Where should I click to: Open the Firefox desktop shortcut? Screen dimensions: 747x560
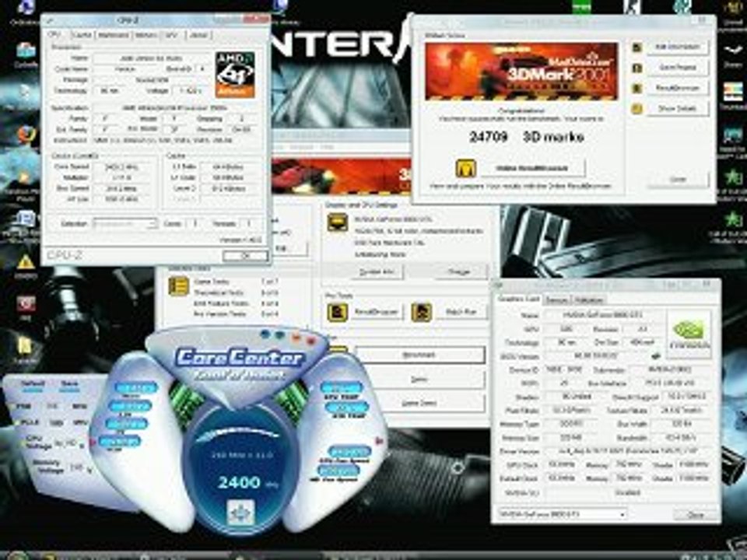click(26, 135)
